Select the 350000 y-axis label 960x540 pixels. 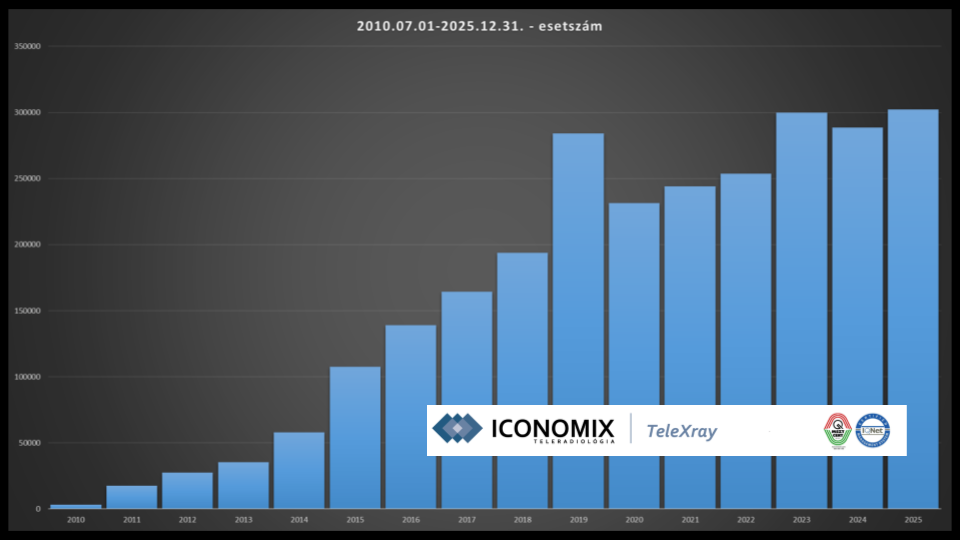pyautogui.click(x=27, y=46)
